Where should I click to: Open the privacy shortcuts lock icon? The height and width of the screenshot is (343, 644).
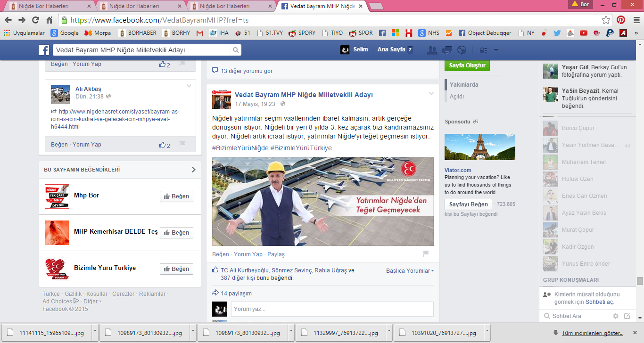483,50
